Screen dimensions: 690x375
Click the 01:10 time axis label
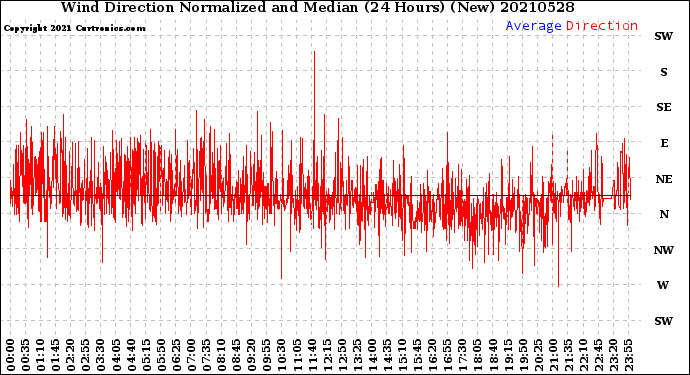coord(41,355)
